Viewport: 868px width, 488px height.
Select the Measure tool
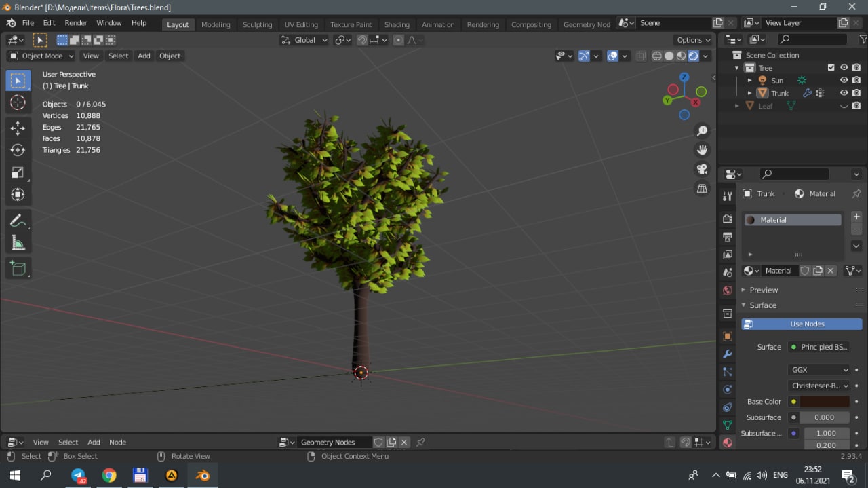[x=18, y=243]
